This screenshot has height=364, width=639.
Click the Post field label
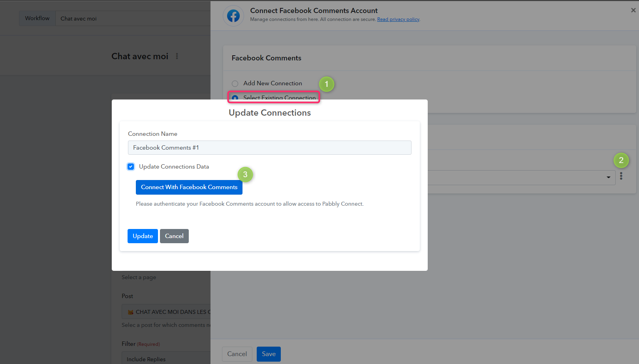127,296
